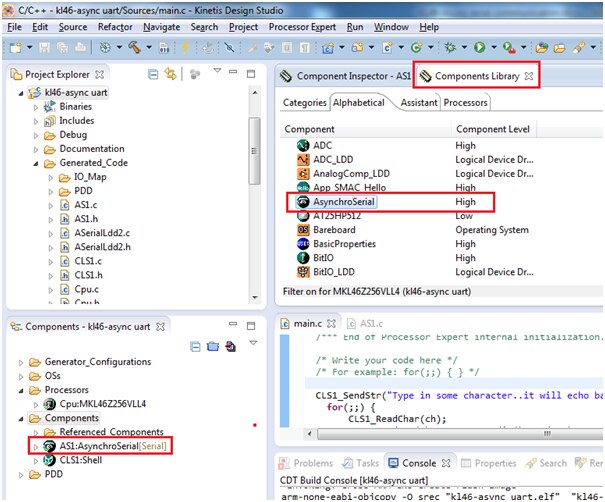Click the Skip All Breakpoints toolbar icon
Viewport: 605px width, 502px height.
point(230,47)
